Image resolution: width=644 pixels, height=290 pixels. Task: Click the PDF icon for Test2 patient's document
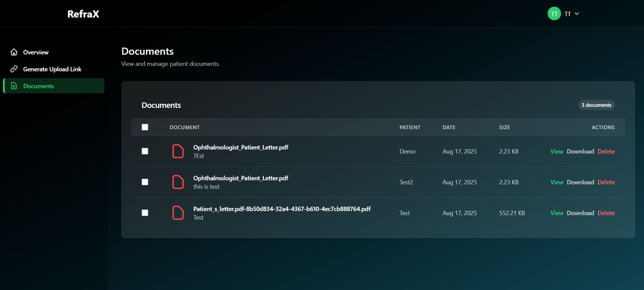[178, 182]
